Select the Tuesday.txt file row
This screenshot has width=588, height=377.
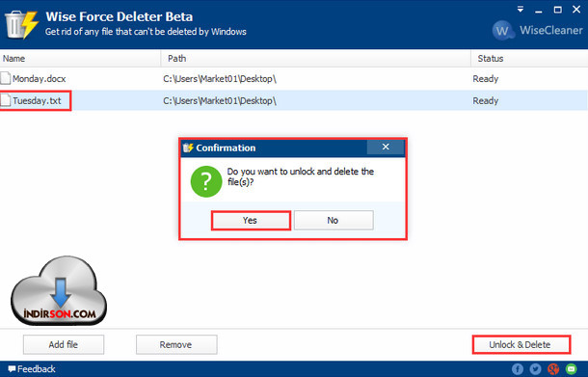coord(294,100)
